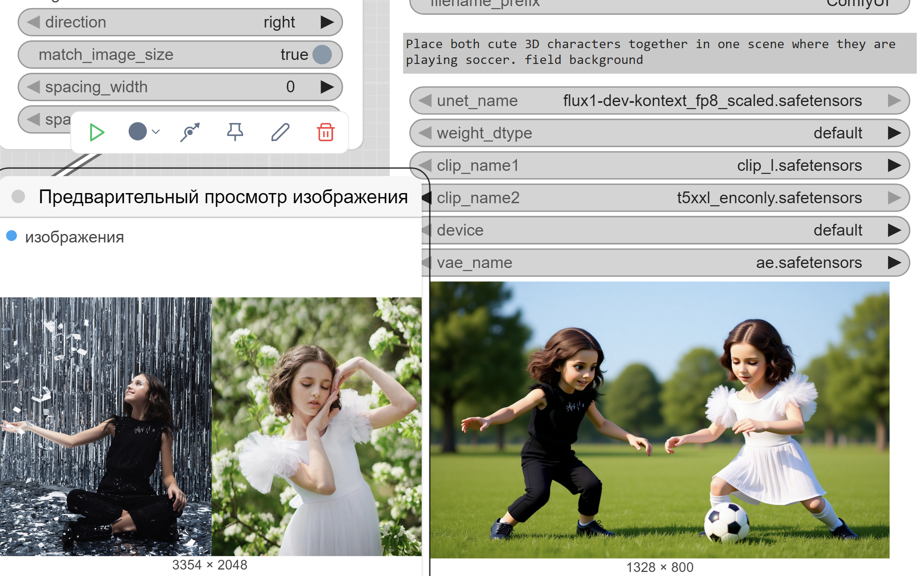The width and height of the screenshot is (924, 576).
Task: Decrease spacing_width with left arrow
Action: [x=33, y=87]
